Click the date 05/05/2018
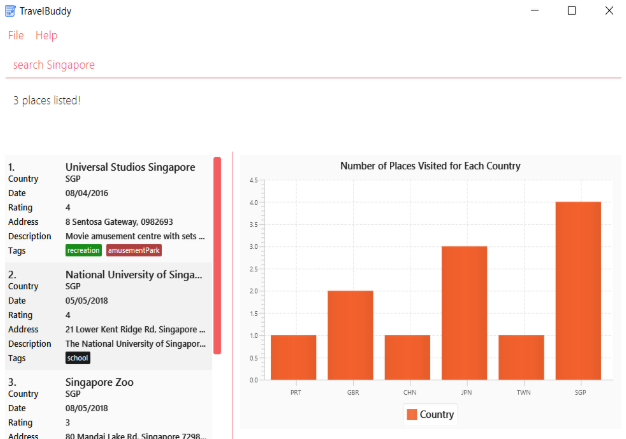The image size is (626, 439). [x=87, y=301]
